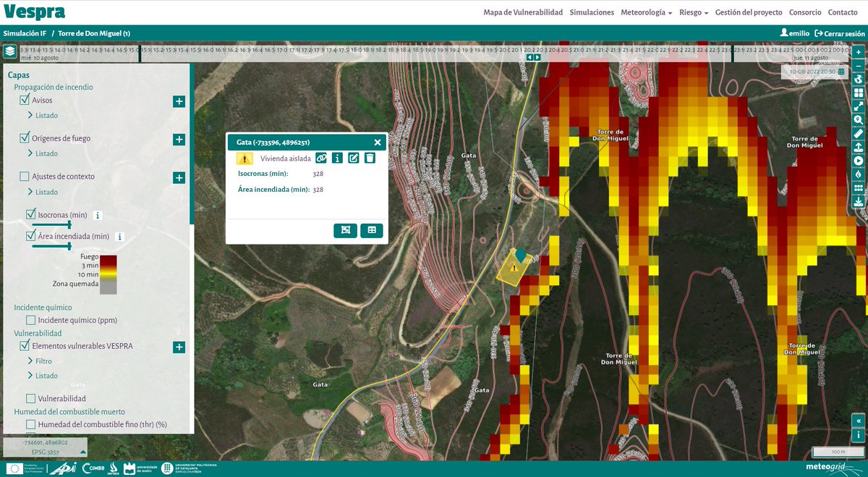The height and width of the screenshot is (477, 868).
Task: Expand the Listado under Orígenes de fuego
Action: pos(43,153)
